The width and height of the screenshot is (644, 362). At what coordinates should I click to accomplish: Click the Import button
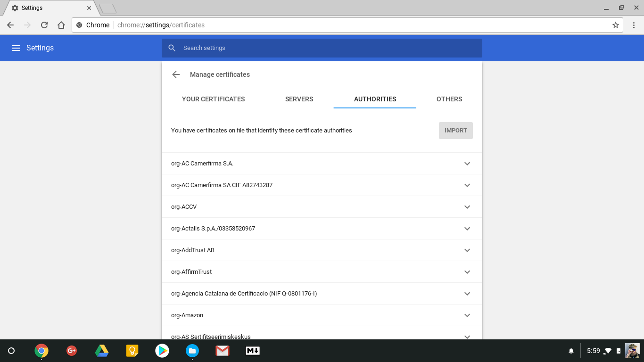click(455, 131)
